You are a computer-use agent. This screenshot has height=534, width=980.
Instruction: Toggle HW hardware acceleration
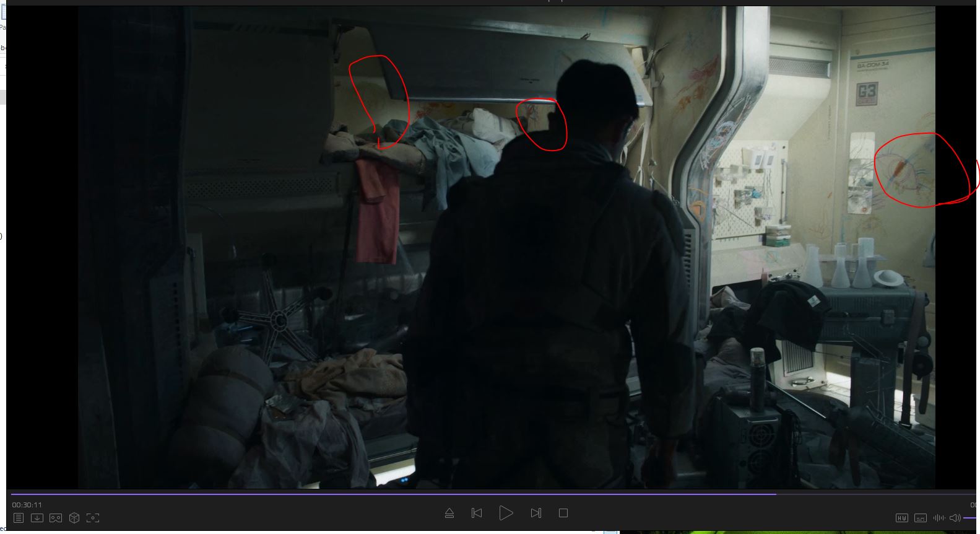point(901,518)
